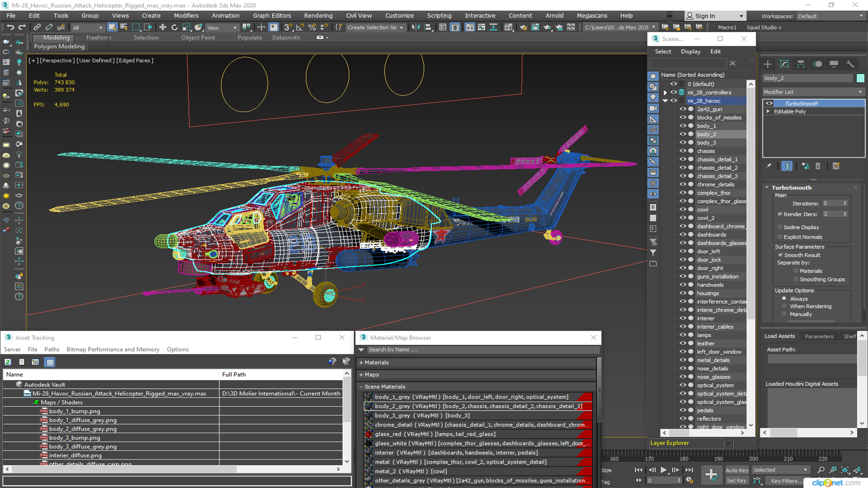Click Zoom magnifier in viewport navigation

(x=821, y=470)
